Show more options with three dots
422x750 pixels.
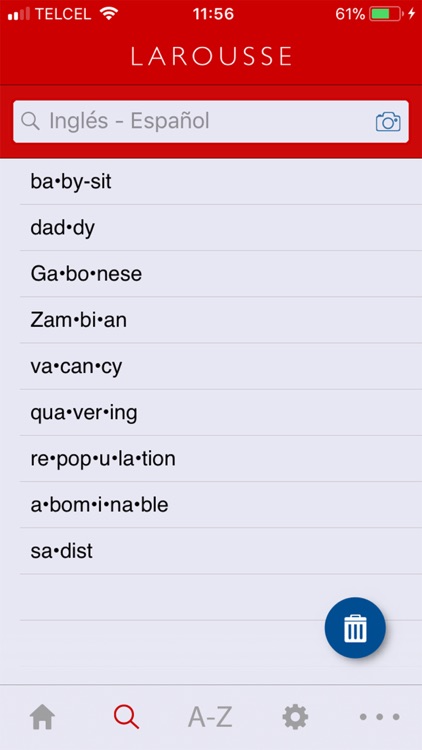coord(379,717)
